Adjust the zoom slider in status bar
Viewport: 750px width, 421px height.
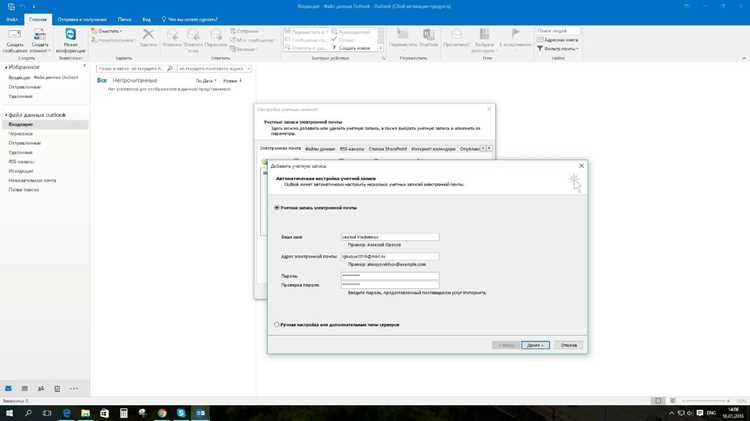click(x=706, y=400)
